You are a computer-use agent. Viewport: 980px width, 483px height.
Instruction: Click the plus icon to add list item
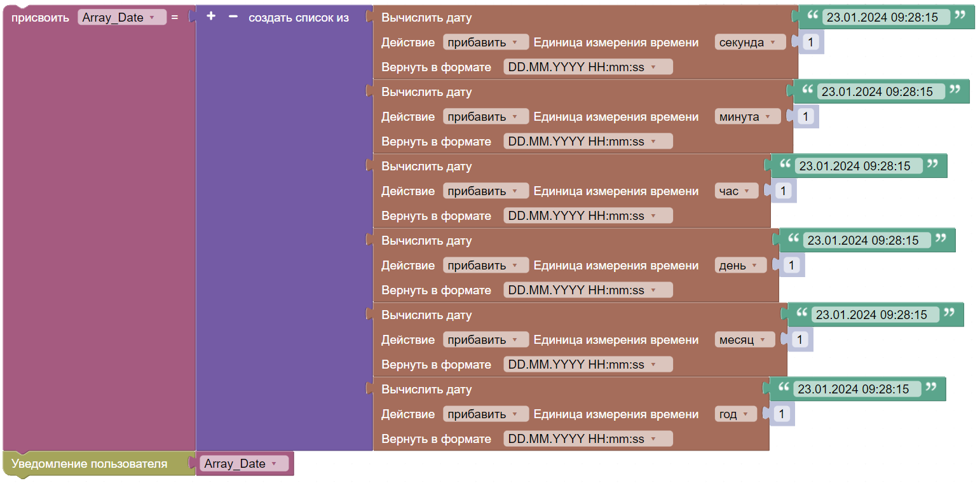(x=211, y=17)
